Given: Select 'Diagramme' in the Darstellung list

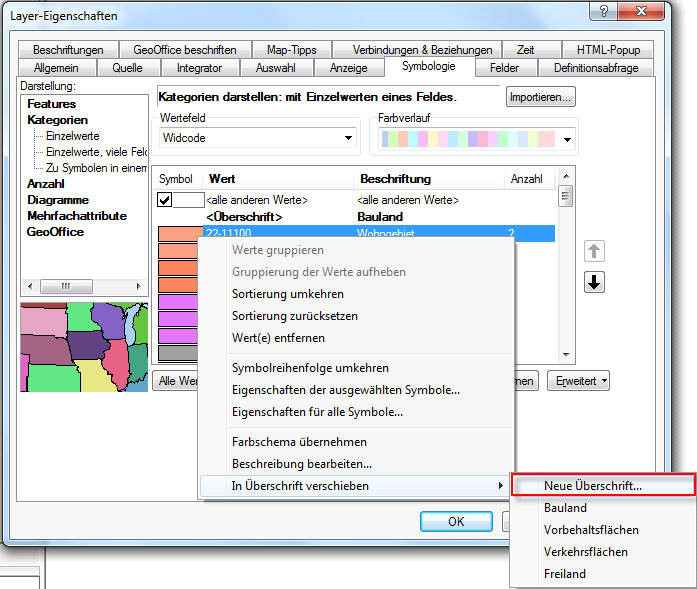Looking at the screenshot, I should tap(58, 200).
